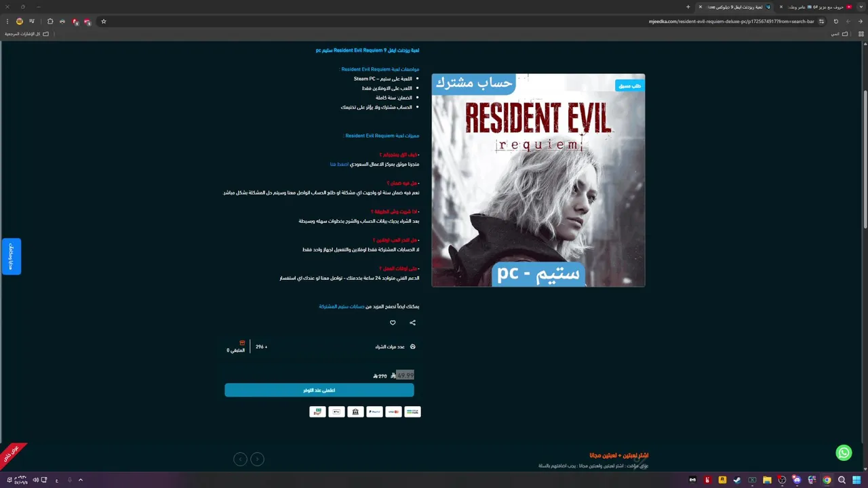Open the Chrome profile avatar
Screen dimensions: 868x488
tap(20, 22)
